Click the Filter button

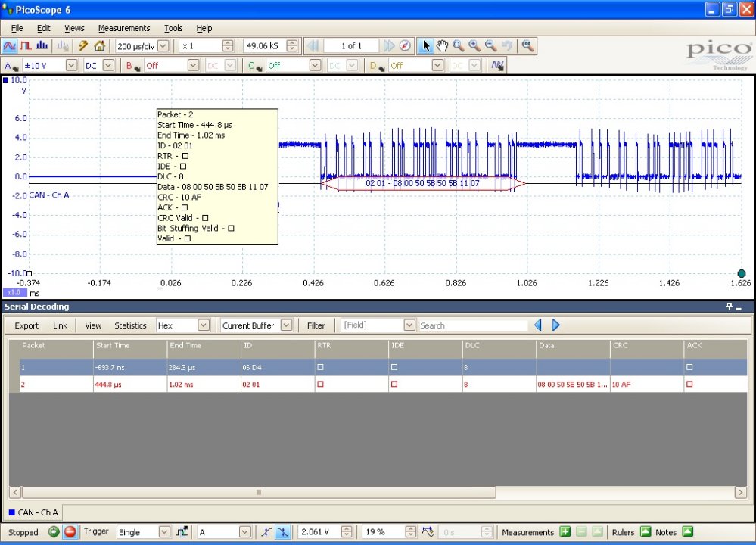tap(316, 325)
